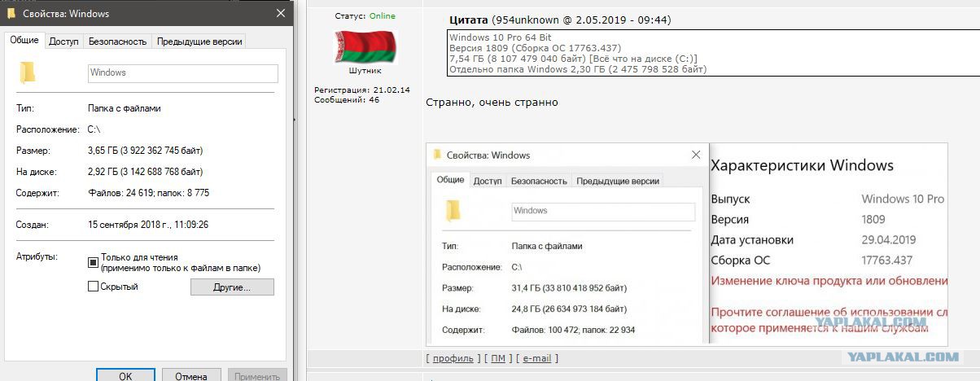Open the 'e-mail' forum link

tap(537, 358)
